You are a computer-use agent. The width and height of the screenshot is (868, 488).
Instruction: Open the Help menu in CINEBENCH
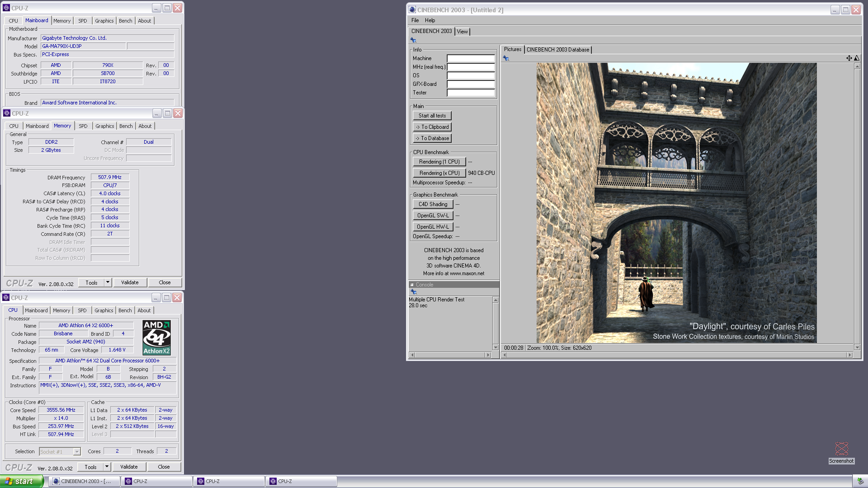tap(430, 20)
